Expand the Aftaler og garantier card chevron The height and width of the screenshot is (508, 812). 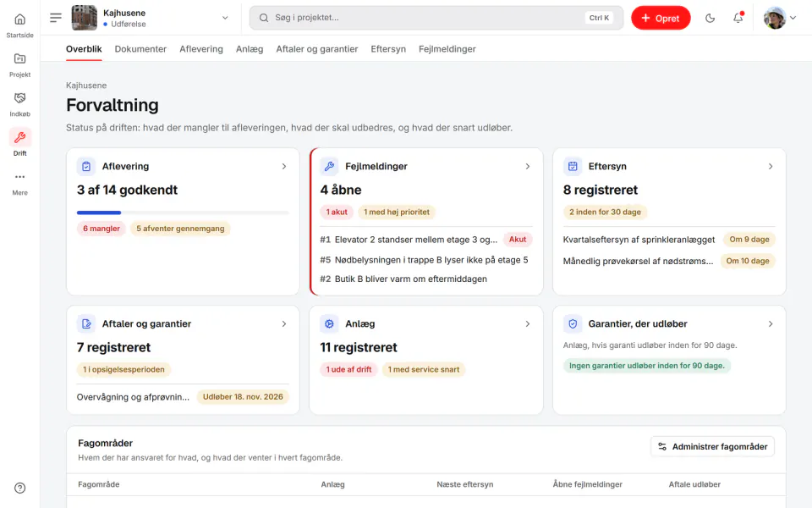(284, 324)
